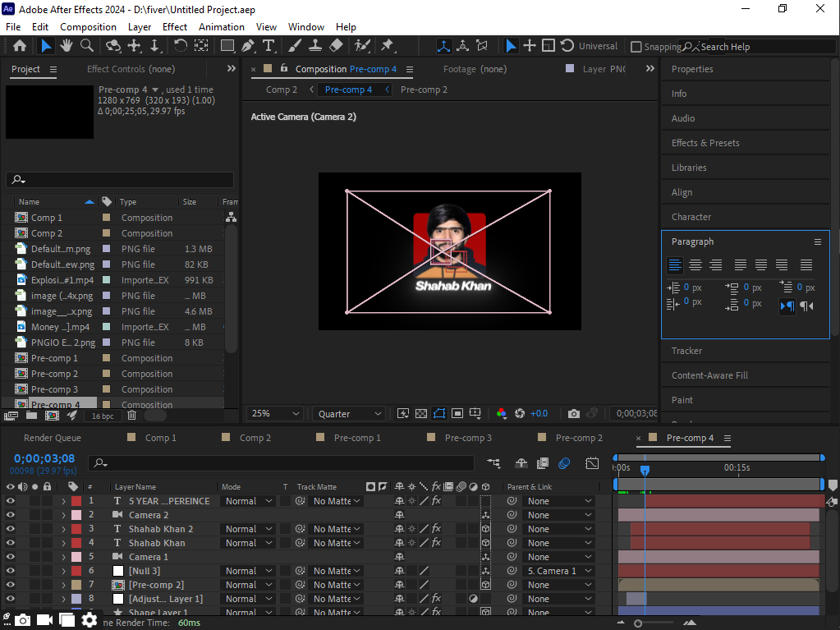Open the Quarter resolution dropdown
This screenshot has height=630, width=840.
[x=349, y=414]
